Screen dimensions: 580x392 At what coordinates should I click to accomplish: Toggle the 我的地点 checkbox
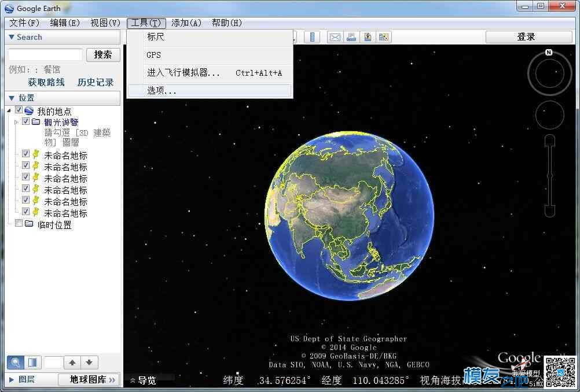point(19,110)
